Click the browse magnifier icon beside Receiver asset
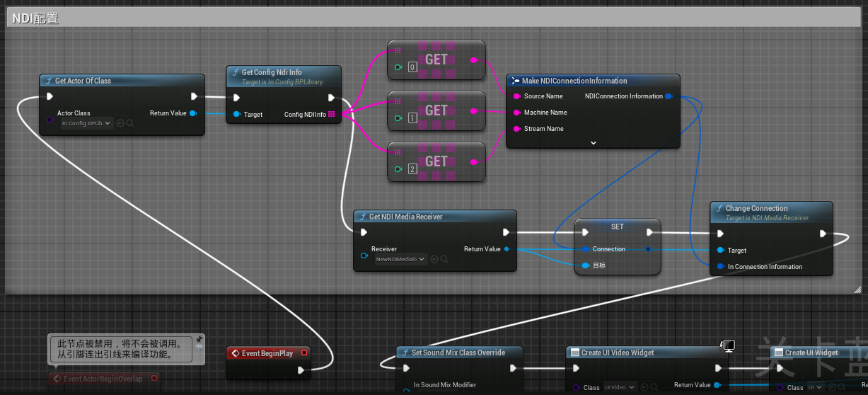868x395 pixels. coord(444,259)
